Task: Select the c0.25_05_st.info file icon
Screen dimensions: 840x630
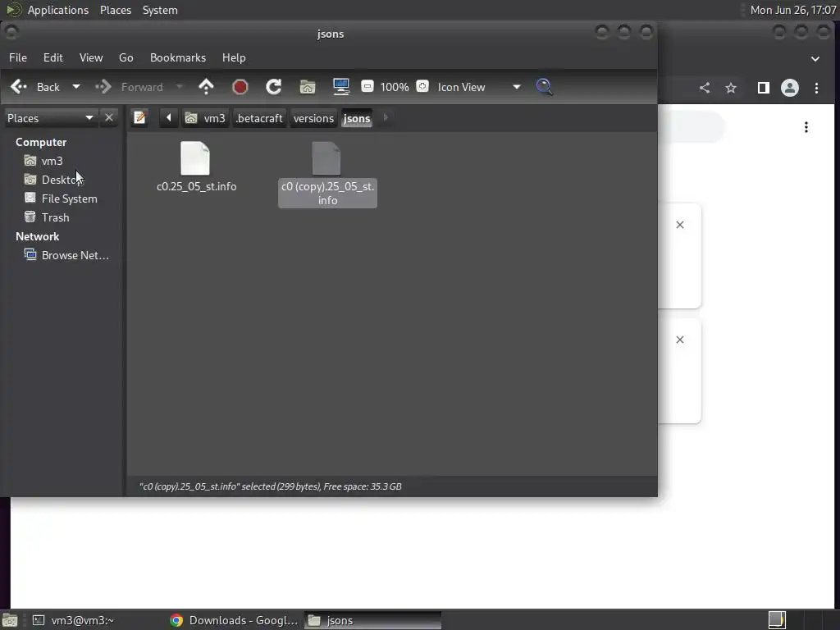Action: (x=195, y=158)
